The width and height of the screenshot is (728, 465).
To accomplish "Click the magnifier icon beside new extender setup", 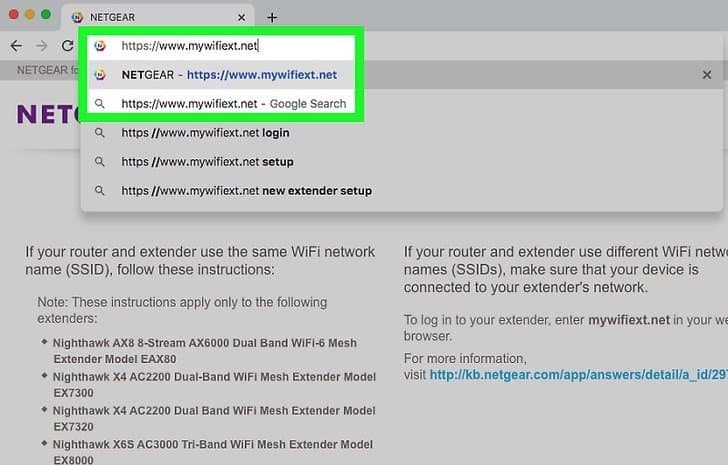I will [x=99, y=191].
